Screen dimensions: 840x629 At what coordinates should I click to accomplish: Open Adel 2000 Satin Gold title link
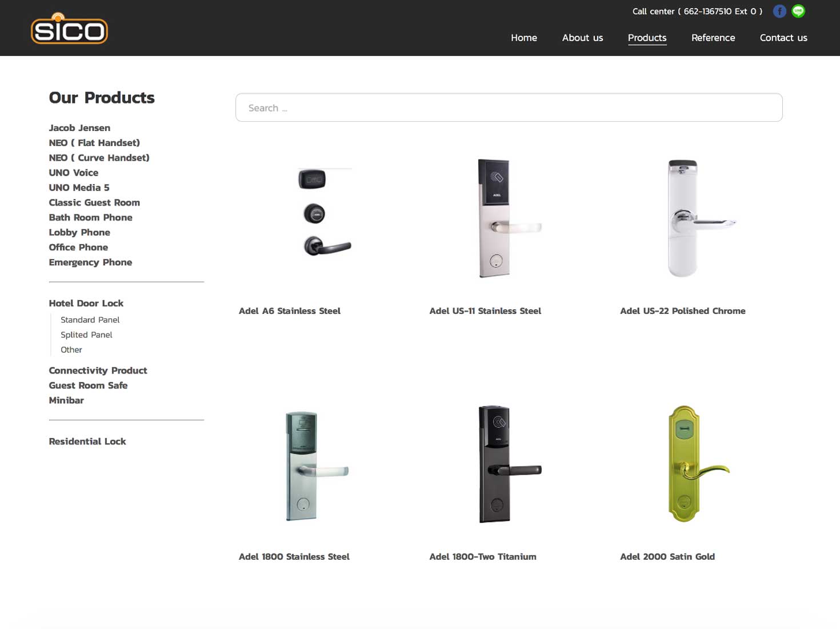pyautogui.click(x=667, y=557)
